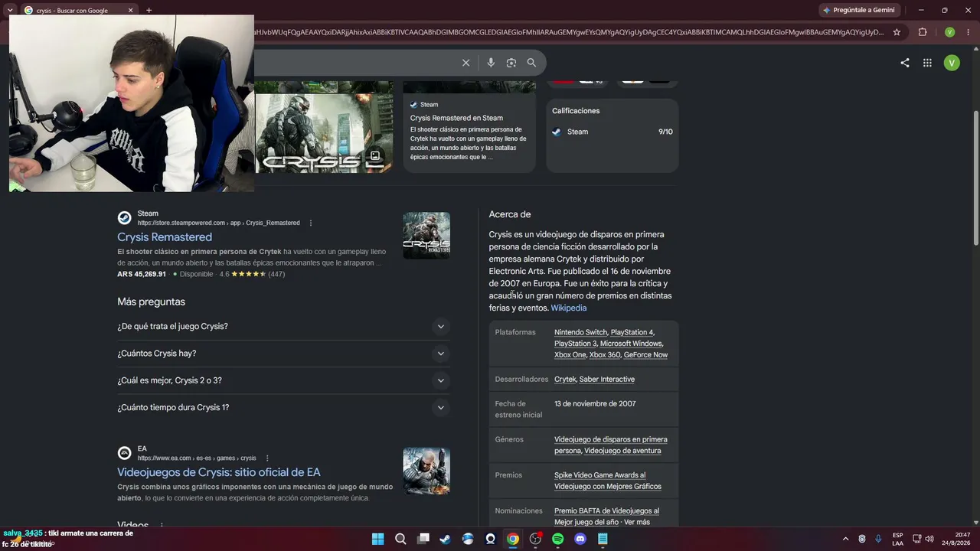This screenshot has height=551, width=980.
Task: Open the PlayStation 4 platform link
Action: pos(632,332)
